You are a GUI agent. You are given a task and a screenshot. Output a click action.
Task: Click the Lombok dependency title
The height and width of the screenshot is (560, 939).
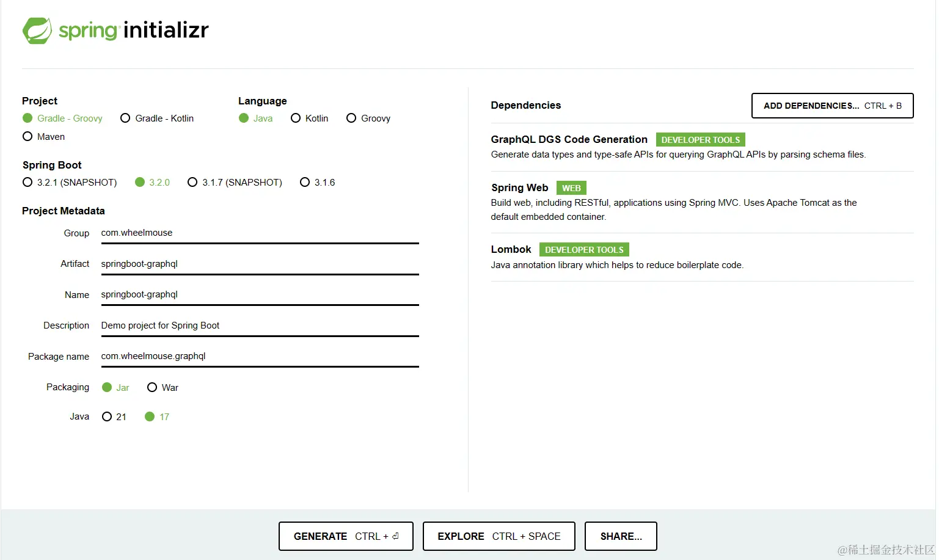point(511,250)
